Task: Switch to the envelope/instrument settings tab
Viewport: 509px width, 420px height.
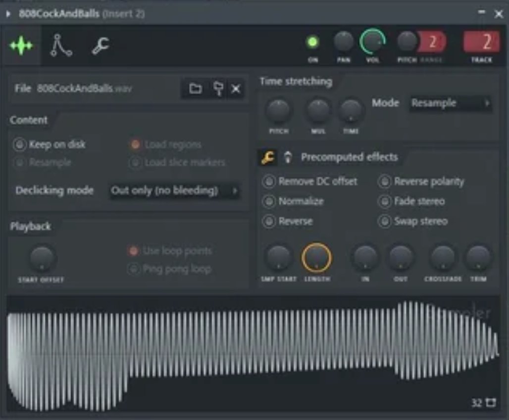Action: (x=61, y=46)
